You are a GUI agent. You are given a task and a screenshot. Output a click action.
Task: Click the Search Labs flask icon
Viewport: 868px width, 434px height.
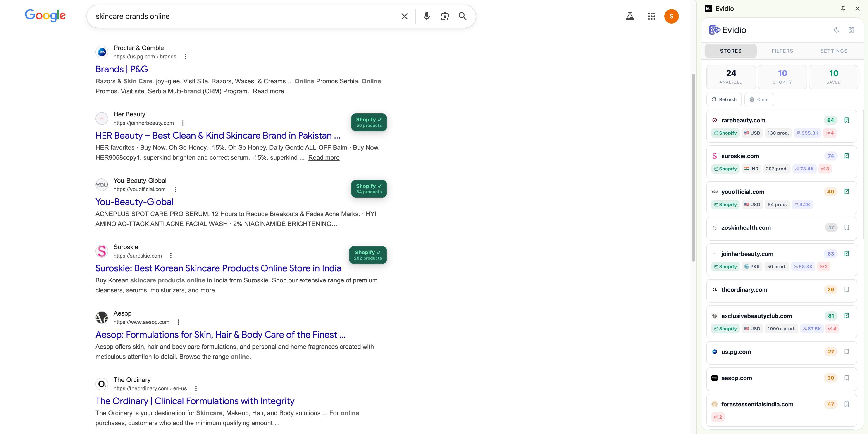tap(630, 16)
